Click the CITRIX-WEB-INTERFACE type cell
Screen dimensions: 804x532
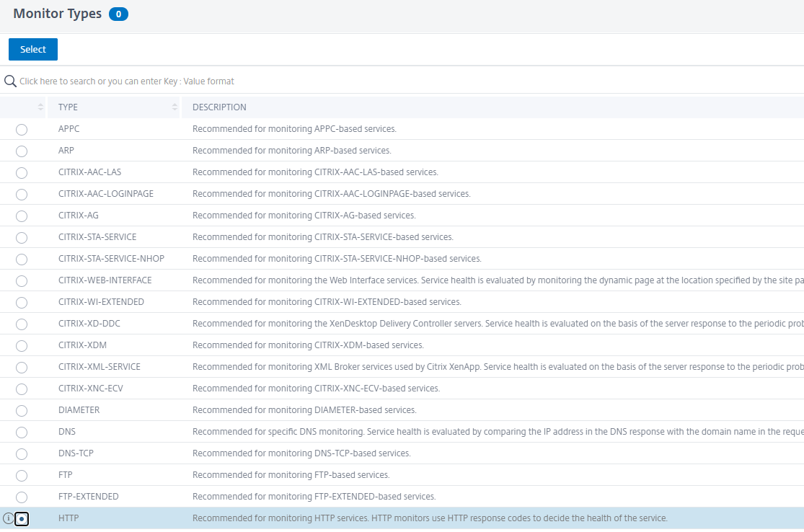pos(105,280)
